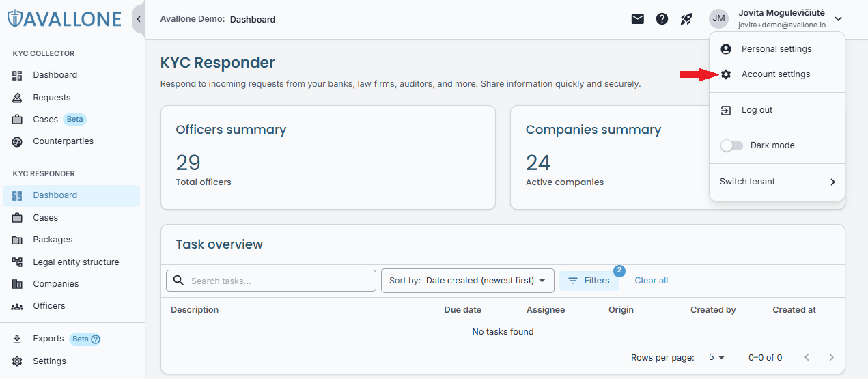Image resolution: width=868 pixels, height=379 pixels.
Task: Click the KYC Responder Cases briefcase icon
Action: coord(18,218)
